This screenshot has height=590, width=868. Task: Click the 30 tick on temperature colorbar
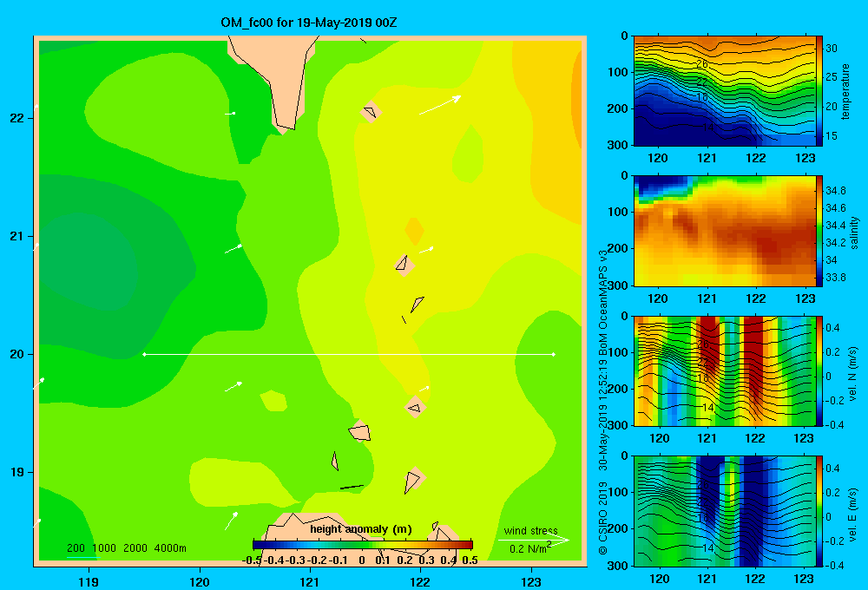tap(832, 48)
